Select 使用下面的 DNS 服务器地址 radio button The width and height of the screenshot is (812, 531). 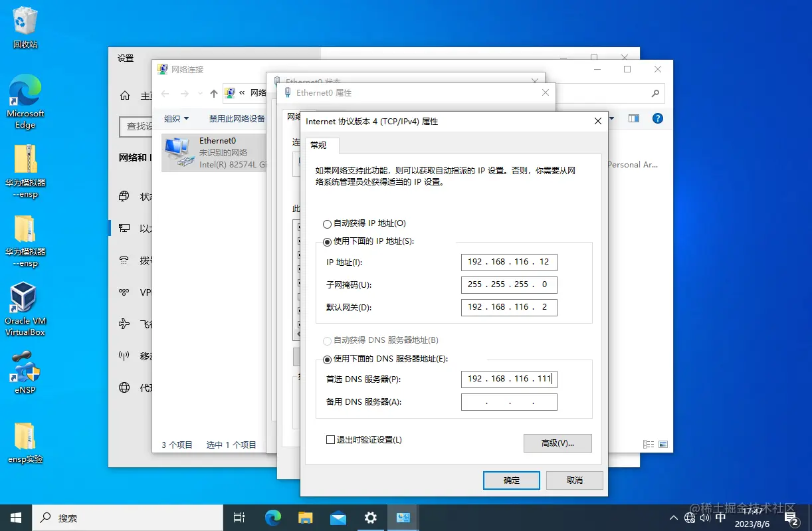click(x=327, y=360)
